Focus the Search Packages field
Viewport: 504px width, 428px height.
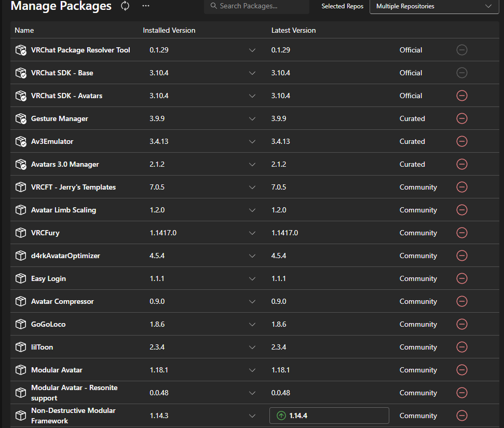tap(256, 6)
